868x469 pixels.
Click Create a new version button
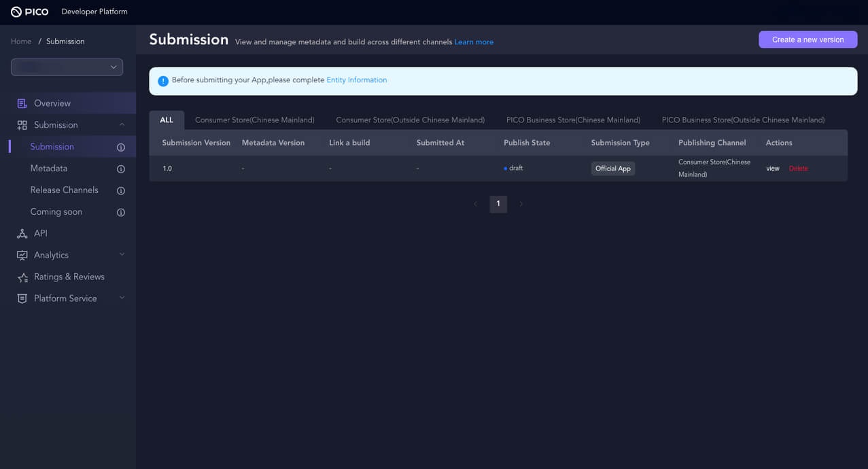(x=808, y=39)
